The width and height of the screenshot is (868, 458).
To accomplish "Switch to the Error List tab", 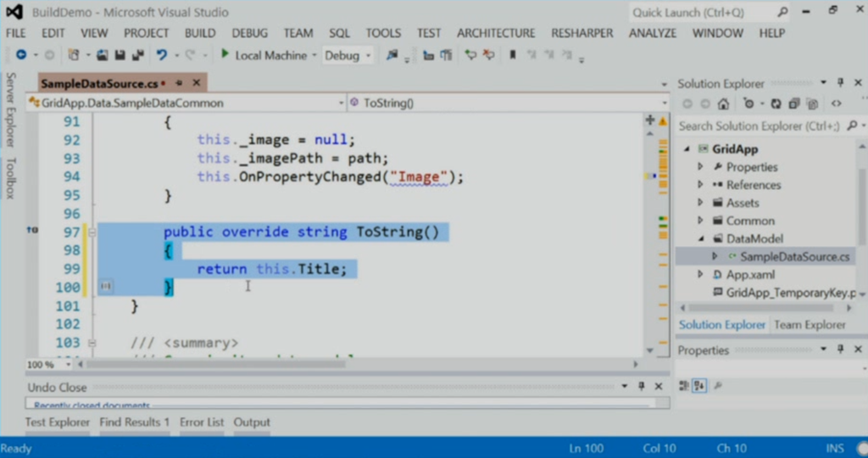I will click(202, 422).
